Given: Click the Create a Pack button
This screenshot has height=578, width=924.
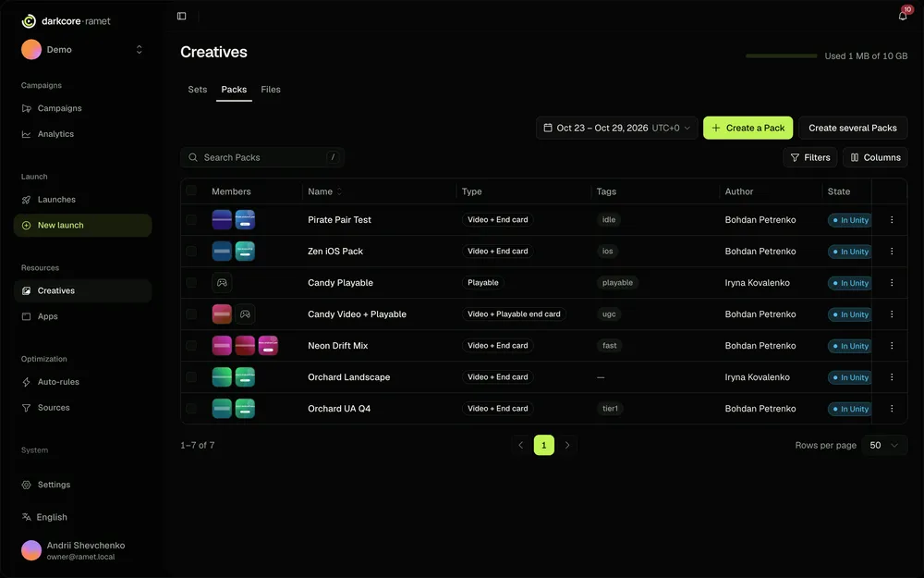Looking at the screenshot, I should pyautogui.click(x=748, y=128).
